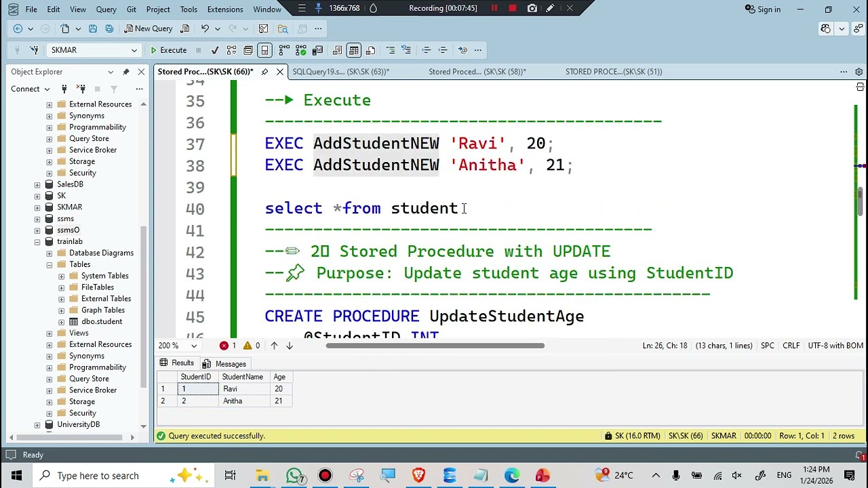Open the Tools menu
The image size is (868, 488).
(x=189, y=9)
